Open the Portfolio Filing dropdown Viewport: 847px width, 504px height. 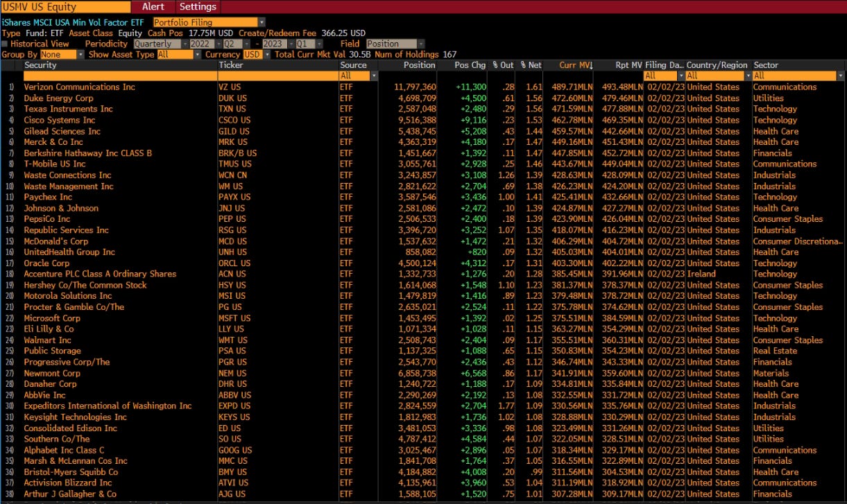click(209, 22)
